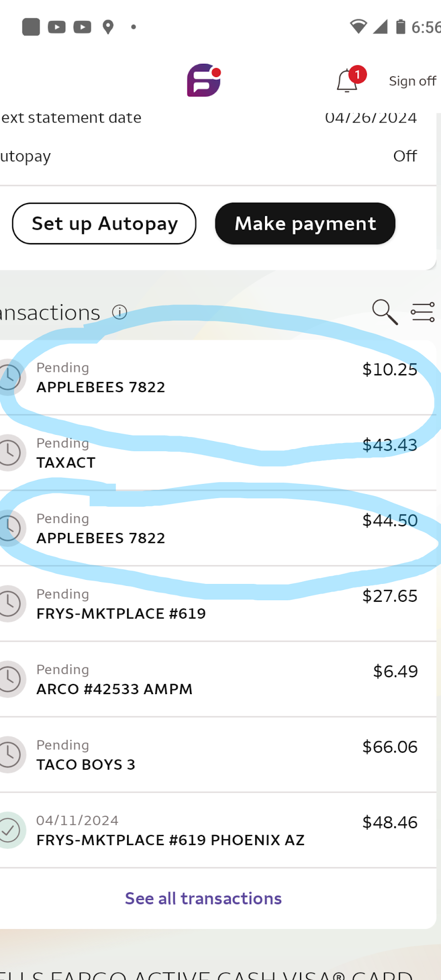
Task: Tap pending clock icon for TAXACT
Action: point(10,452)
